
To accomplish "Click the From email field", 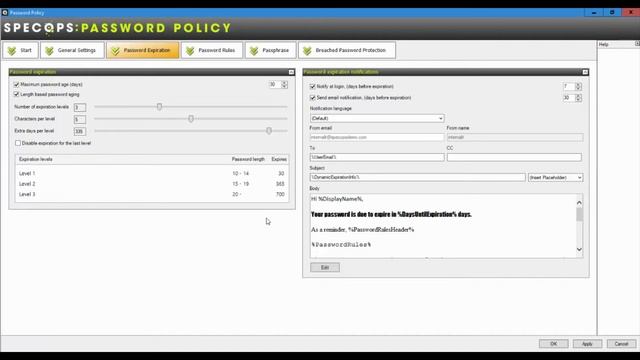I will point(377,138).
